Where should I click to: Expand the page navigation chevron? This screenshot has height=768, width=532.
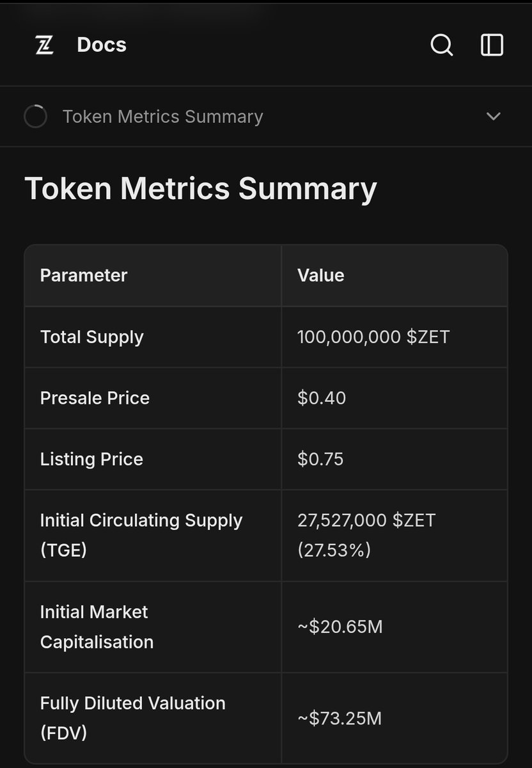pyautogui.click(x=493, y=116)
